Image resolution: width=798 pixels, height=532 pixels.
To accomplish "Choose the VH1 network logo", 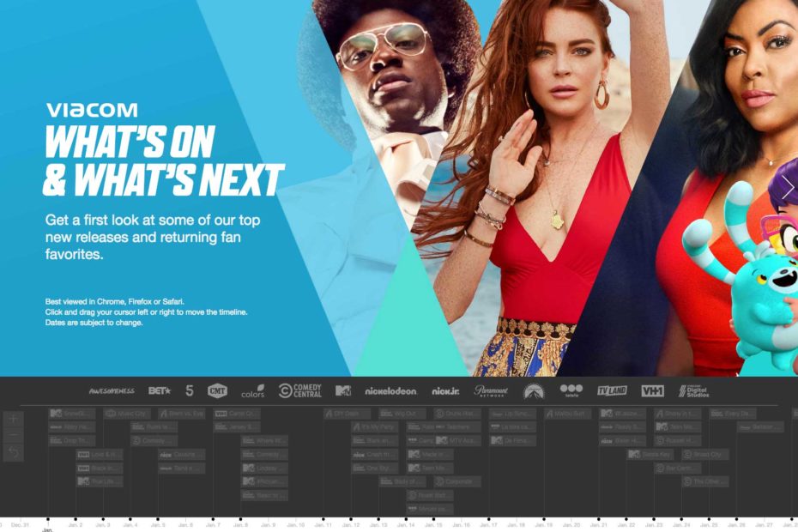I will [652, 390].
